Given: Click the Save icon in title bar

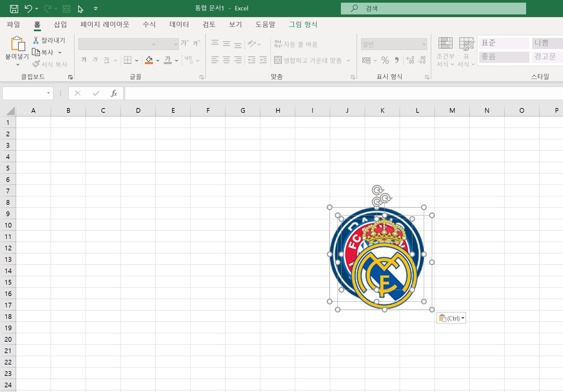Looking at the screenshot, I should [14, 9].
